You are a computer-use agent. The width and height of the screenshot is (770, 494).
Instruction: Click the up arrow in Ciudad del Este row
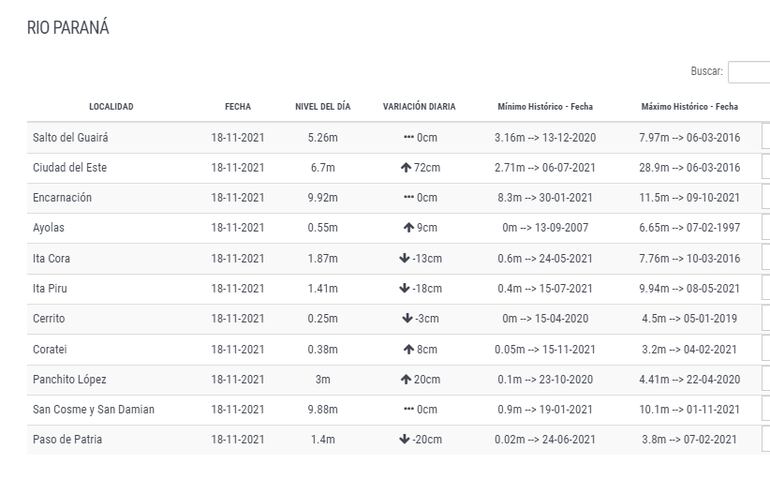(406, 168)
